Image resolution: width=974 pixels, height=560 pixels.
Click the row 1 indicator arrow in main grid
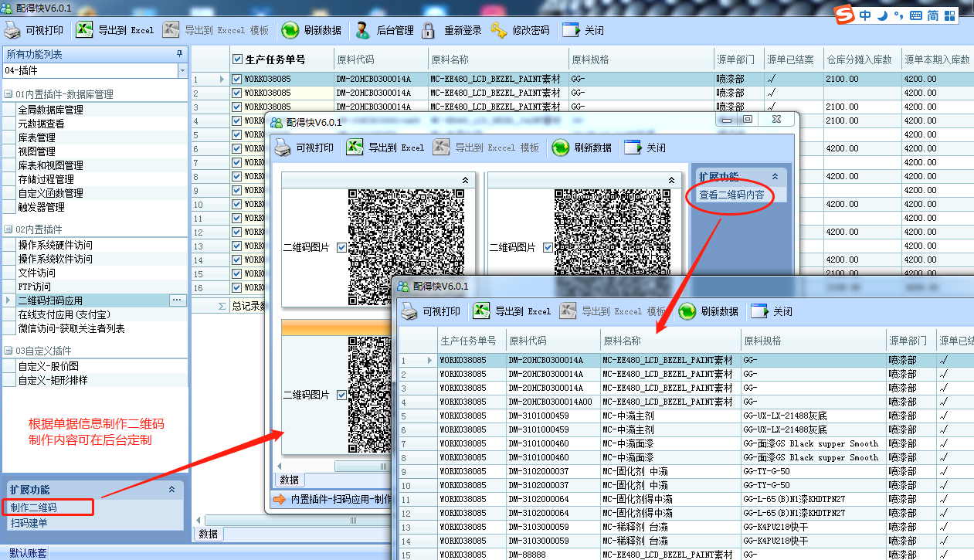coord(222,79)
